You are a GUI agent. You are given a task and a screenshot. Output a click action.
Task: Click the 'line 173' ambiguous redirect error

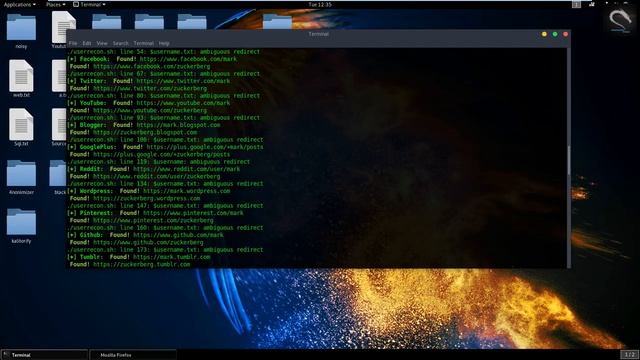(165, 250)
